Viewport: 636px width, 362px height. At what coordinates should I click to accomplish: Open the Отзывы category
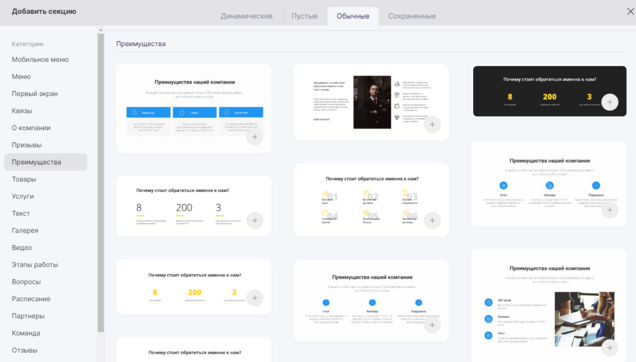click(24, 350)
